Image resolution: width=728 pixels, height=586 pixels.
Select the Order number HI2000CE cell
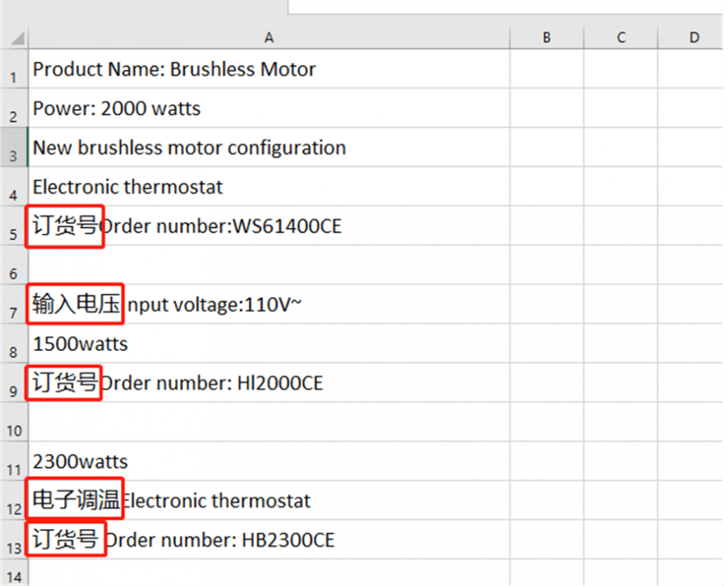[269, 383]
